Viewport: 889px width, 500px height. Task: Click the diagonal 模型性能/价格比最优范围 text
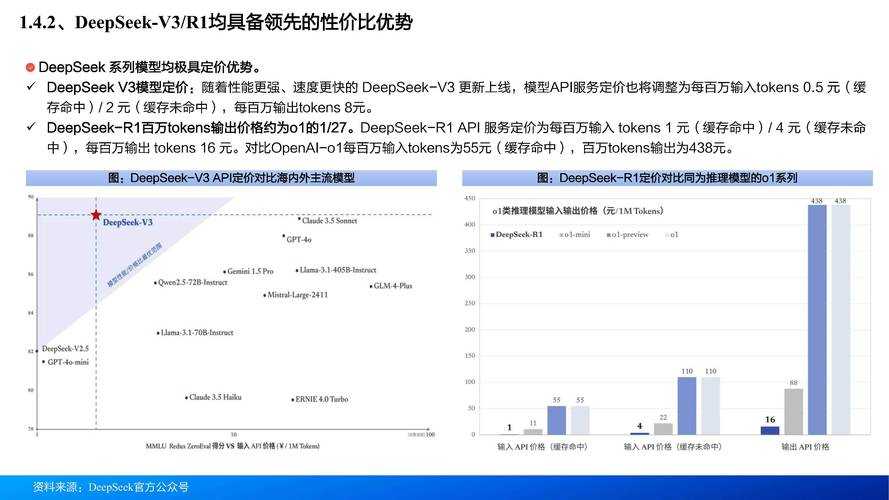[134, 265]
